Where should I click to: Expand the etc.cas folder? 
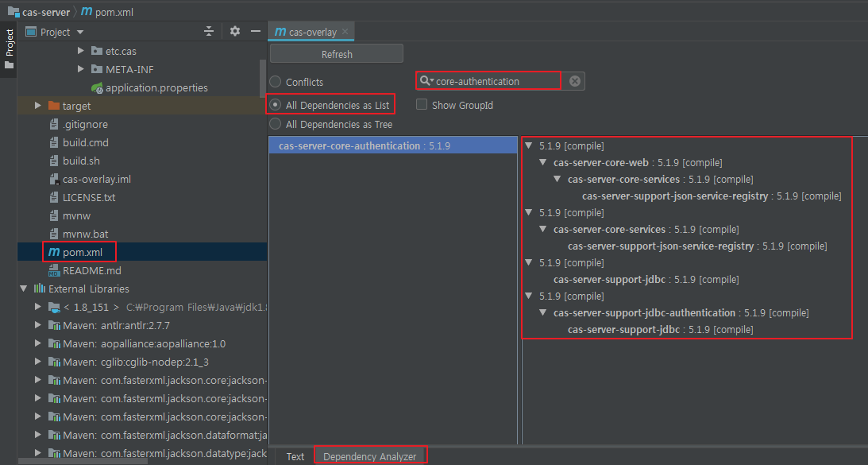(x=81, y=50)
